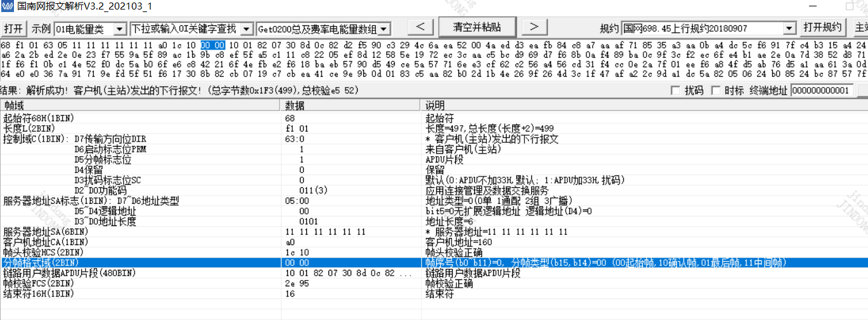The image size is (868, 320).
Task: Click the 打开规约 button
Action: point(822,27)
